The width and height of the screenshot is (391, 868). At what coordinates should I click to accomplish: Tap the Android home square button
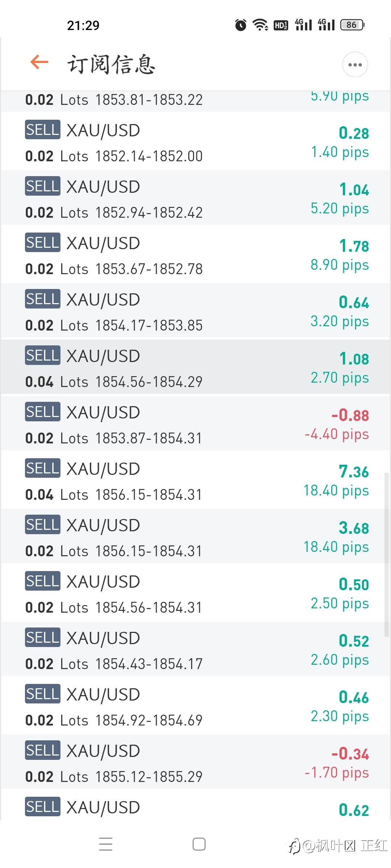(x=199, y=844)
